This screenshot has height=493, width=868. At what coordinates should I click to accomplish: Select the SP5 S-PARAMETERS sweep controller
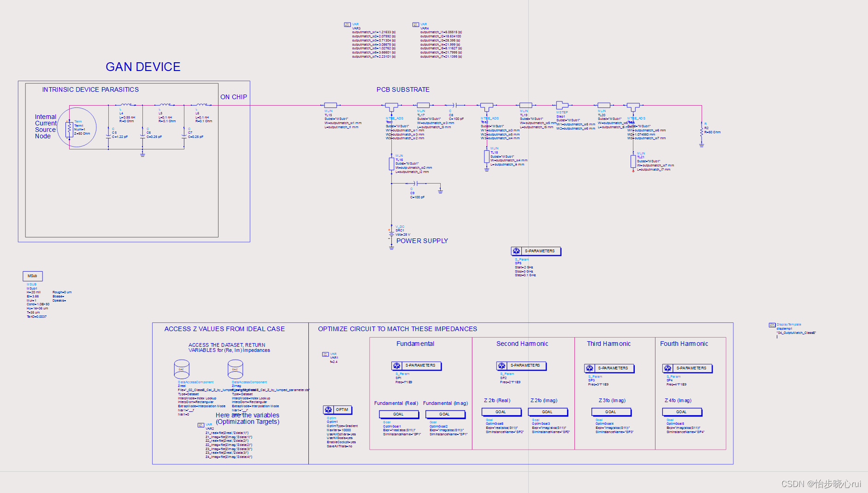(x=536, y=251)
